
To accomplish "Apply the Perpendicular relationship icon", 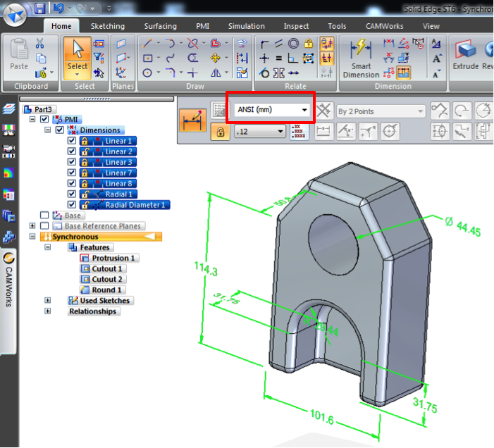I will [292, 58].
